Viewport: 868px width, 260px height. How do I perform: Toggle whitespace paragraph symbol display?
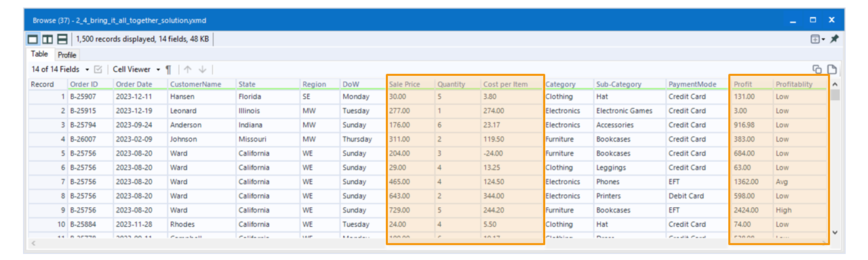(x=169, y=69)
